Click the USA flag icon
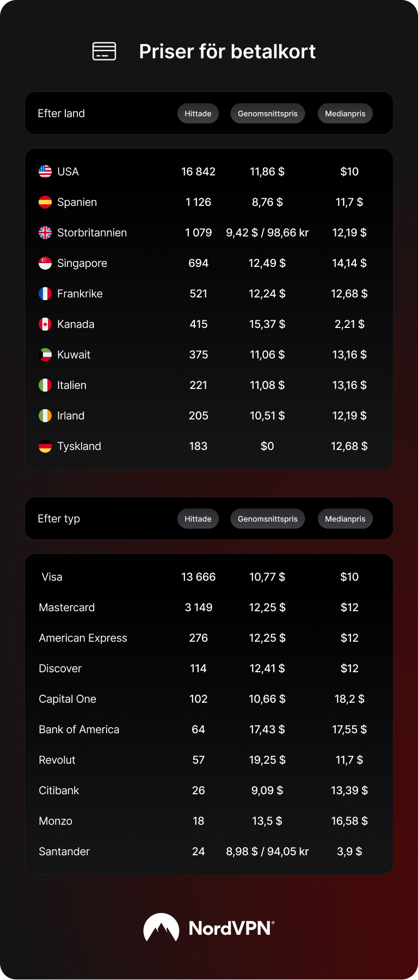Viewport: 418px width, 980px height. [45, 172]
